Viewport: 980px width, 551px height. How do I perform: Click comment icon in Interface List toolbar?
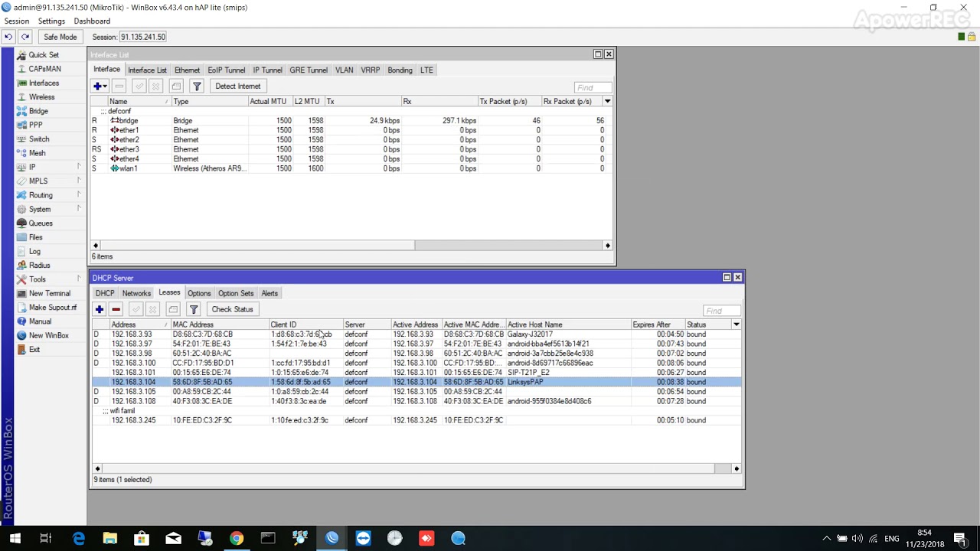pyautogui.click(x=176, y=86)
